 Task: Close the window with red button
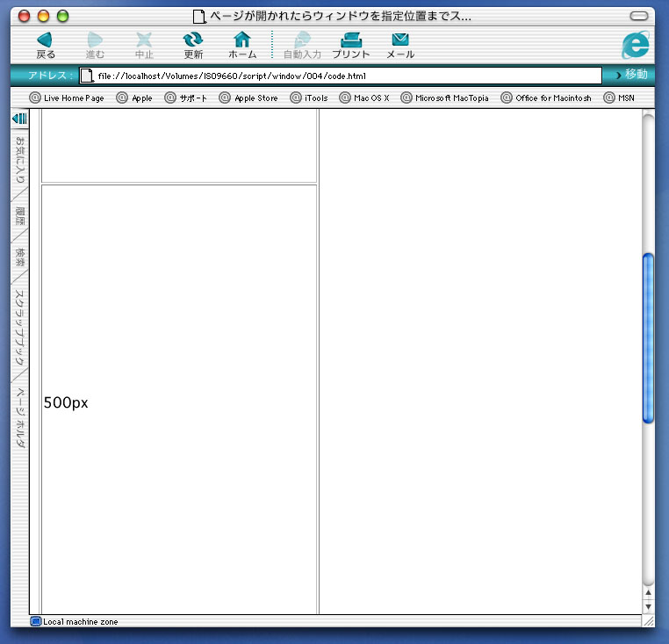(24, 16)
